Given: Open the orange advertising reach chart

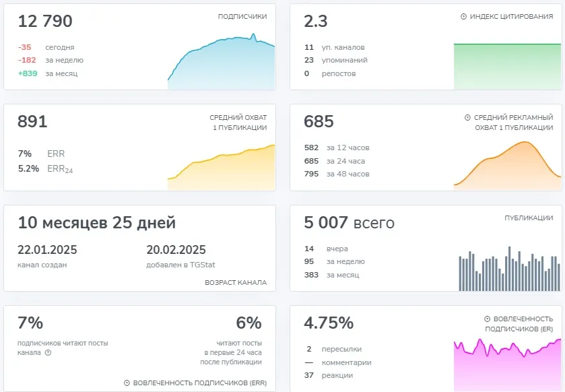Looking at the screenshot, I should (x=507, y=166).
